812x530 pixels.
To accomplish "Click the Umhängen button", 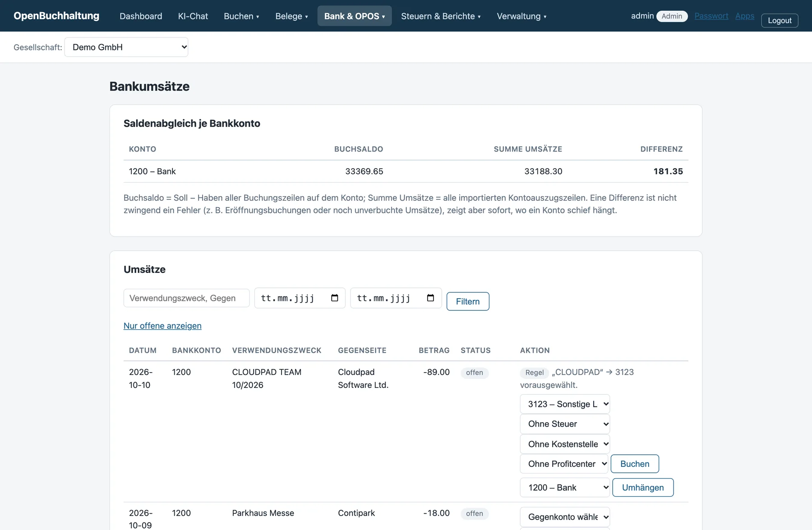I will coord(643,488).
